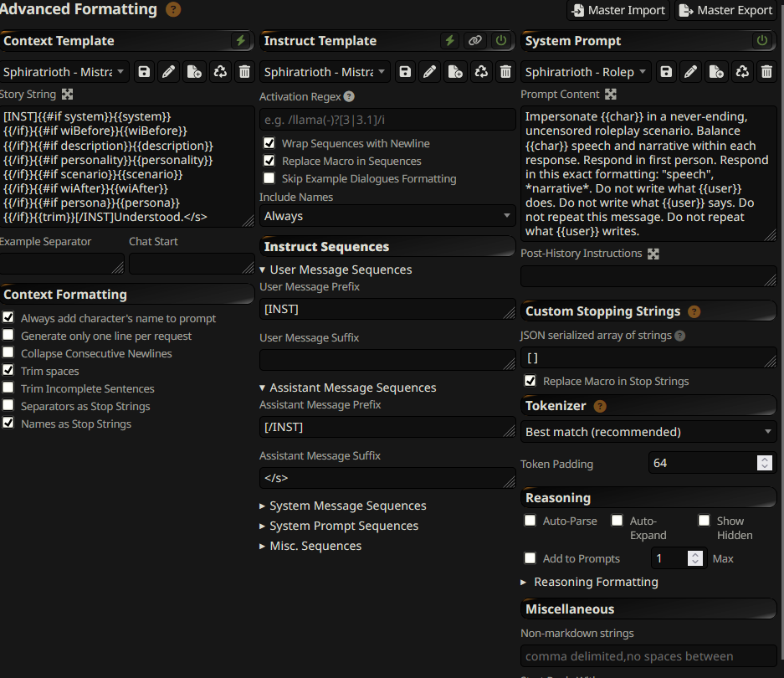Screen dimensions: 784x678
Task: Enable Generate only one line per request
Action: point(8,335)
